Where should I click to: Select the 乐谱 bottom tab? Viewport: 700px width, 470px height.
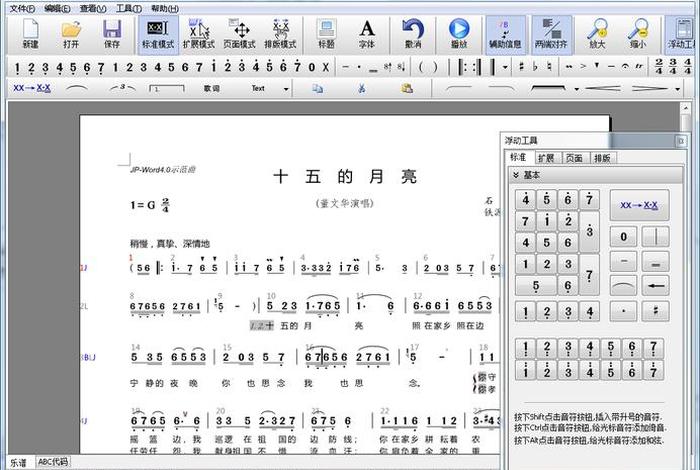(x=18, y=462)
